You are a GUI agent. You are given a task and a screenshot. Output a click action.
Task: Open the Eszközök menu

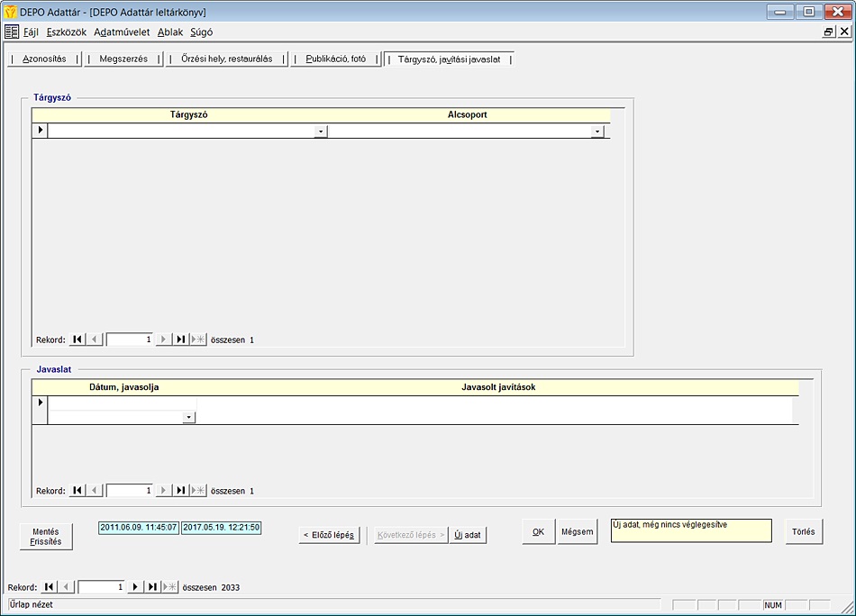pyautogui.click(x=66, y=32)
